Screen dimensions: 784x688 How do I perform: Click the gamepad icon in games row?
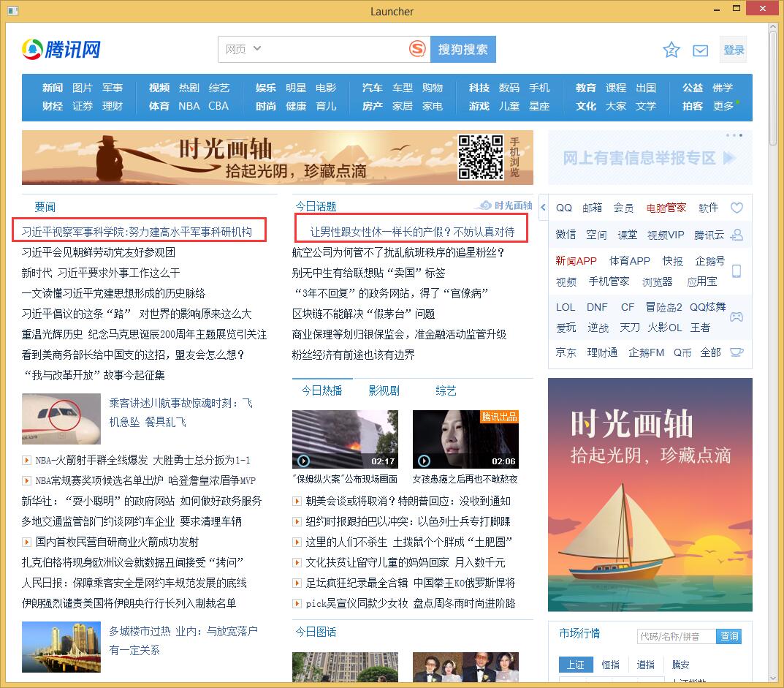[737, 317]
